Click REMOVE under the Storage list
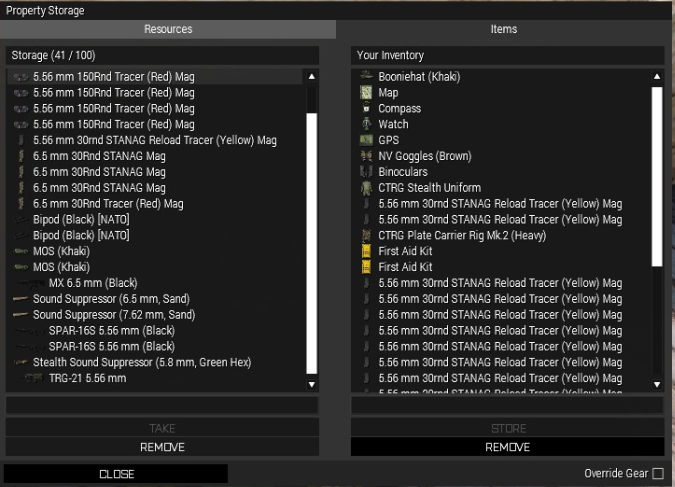 point(162,447)
